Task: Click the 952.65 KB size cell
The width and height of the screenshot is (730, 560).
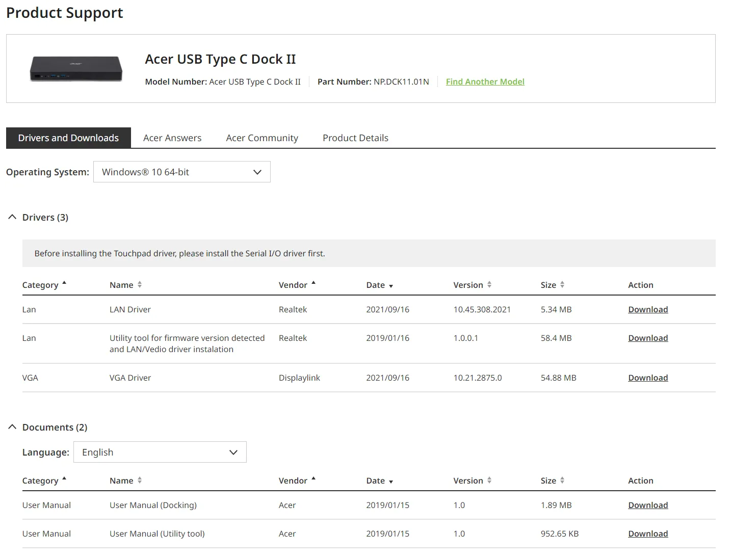Action: [x=560, y=534]
